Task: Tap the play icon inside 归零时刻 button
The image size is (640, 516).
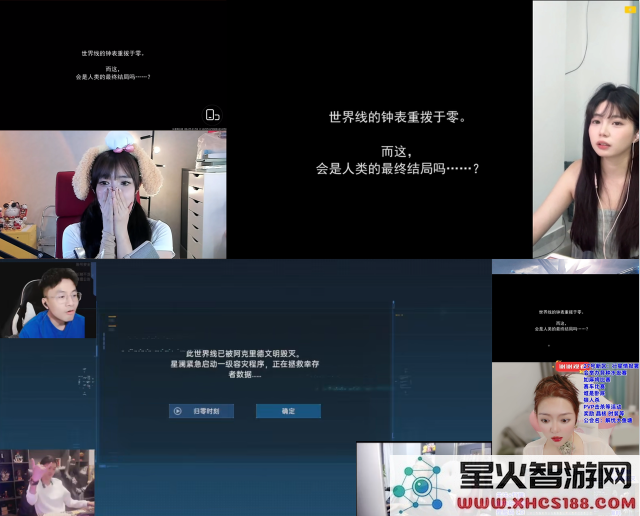Action: tap(178, 411)
